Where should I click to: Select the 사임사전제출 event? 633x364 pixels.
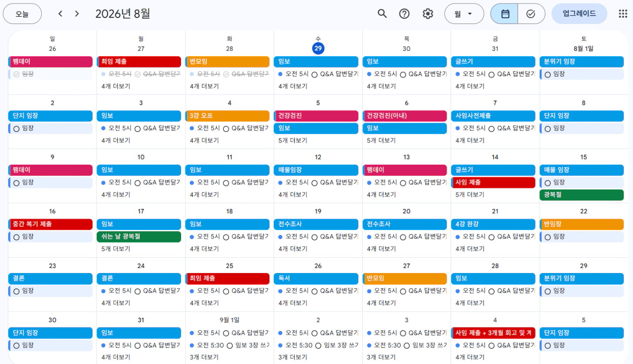[x=493, y=116]
